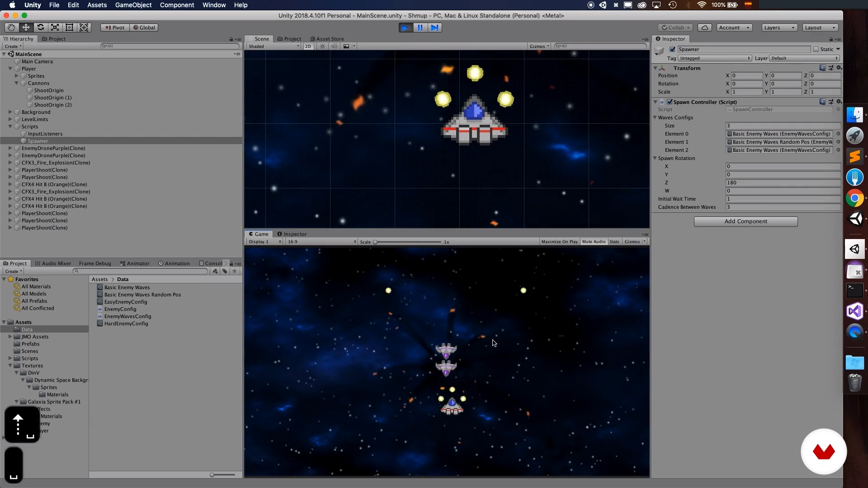Viewport: 868px width, 488px height.
Task: Pause the running game
Action: point(420,28)
